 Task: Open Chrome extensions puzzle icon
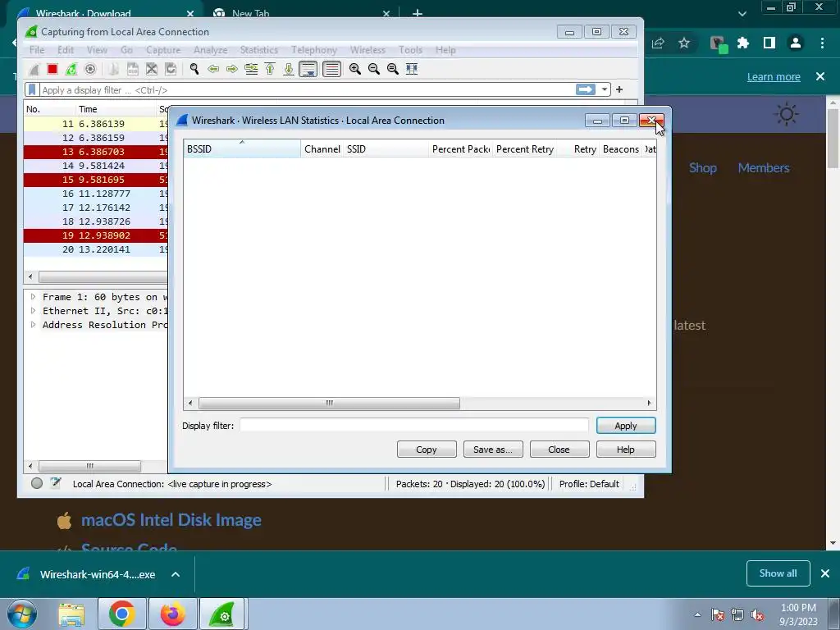pyautogui.click(x=742, y=43)
